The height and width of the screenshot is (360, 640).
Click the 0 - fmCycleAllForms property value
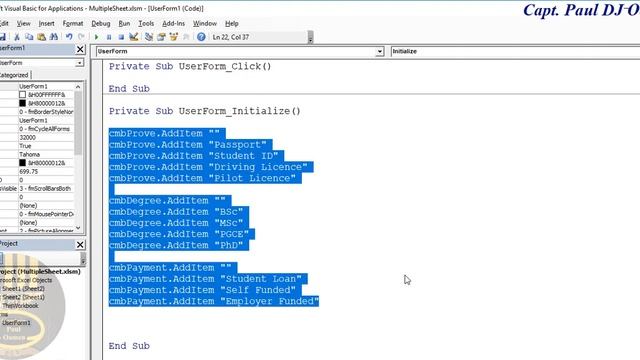click(x=46, y=129)
